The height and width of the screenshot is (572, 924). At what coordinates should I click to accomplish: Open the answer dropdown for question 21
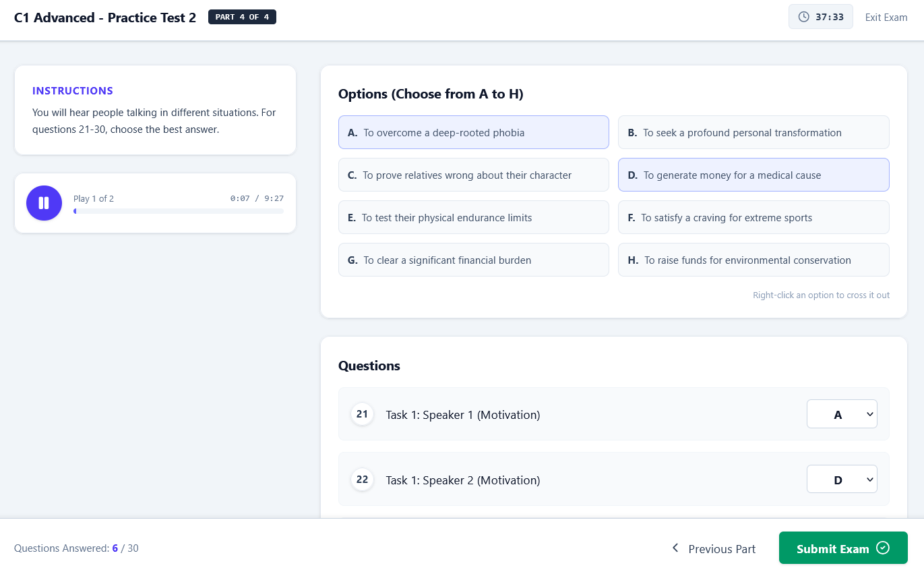click(x=842, y=414)
